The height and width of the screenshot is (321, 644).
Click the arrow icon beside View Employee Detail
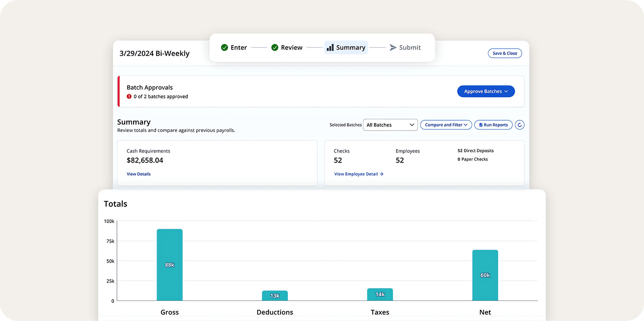[382, 174]
